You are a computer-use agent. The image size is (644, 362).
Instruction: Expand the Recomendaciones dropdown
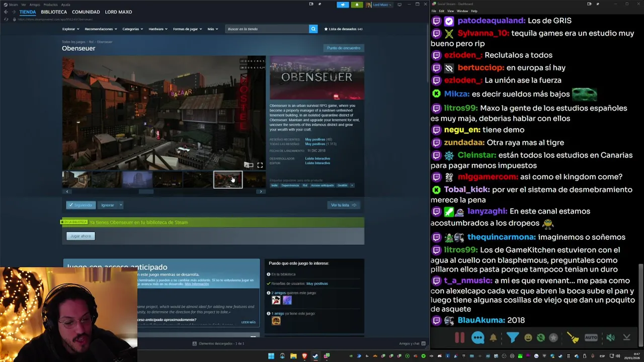pos(101,29)
